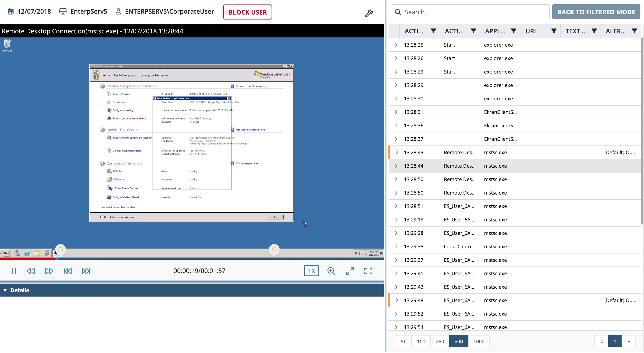Screen dimensions: 644x353
Task: Click the Activate Windows link
Action: 121,94
